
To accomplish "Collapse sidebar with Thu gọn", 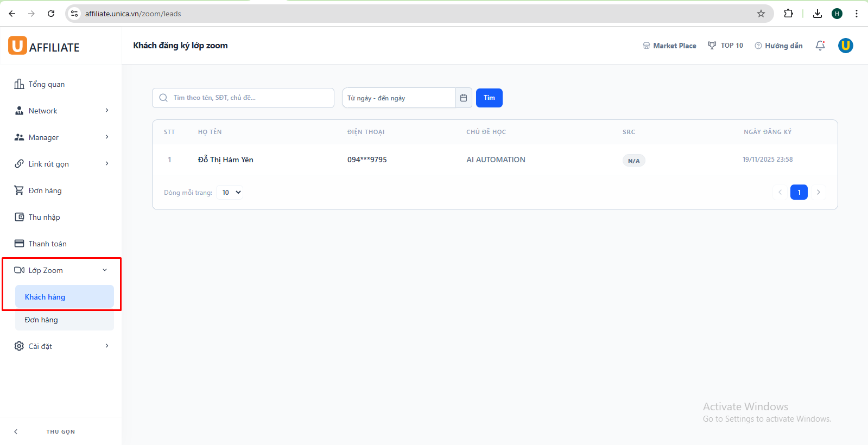I will coord(60,431).
